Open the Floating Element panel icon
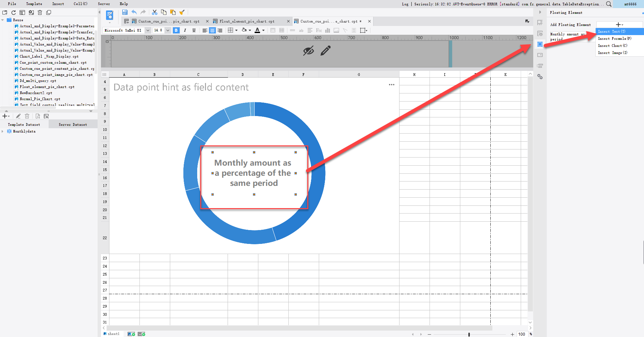644x337 pixels. pyautogui.click(x=540, y=44)
